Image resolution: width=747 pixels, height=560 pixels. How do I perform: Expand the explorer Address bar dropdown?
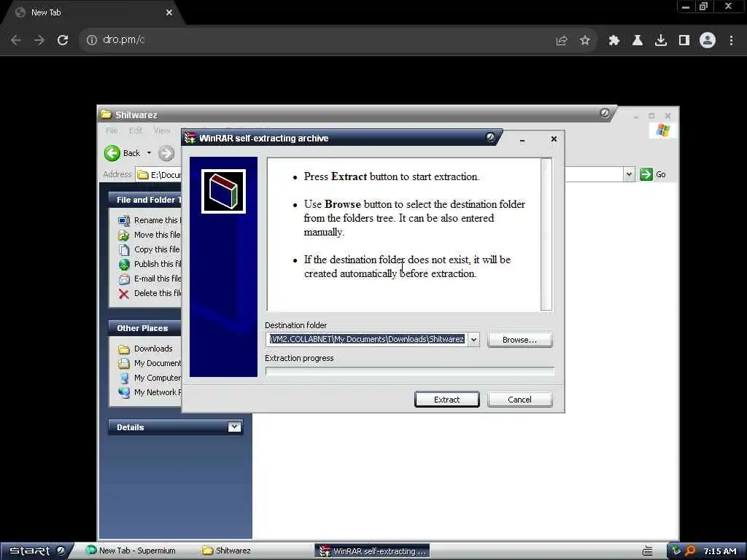click(x=629, y=174)
